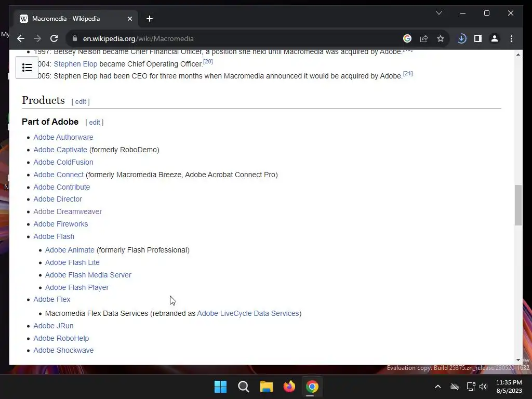
Task: Reload the Macromedia Wikipedia page
Action: [54, 38]
